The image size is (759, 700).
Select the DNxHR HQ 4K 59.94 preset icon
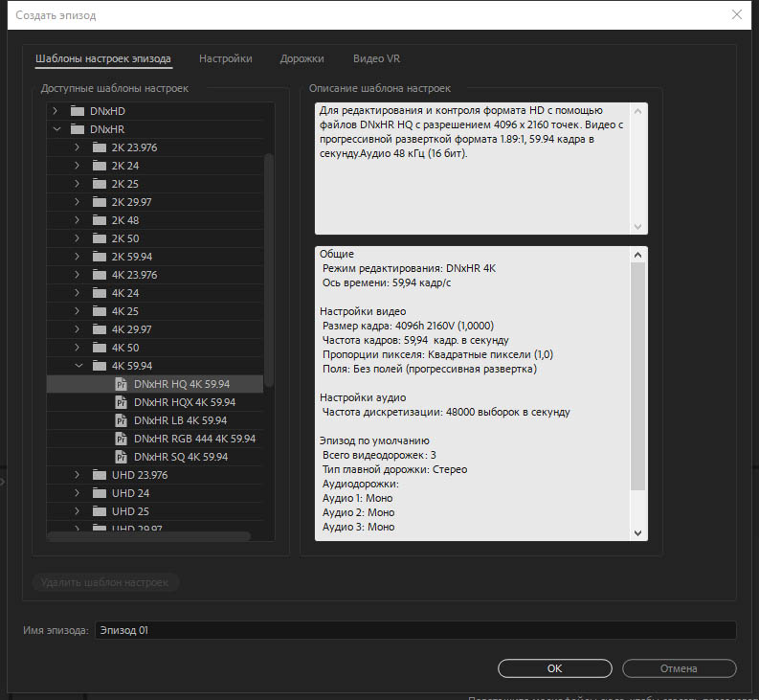(x=121, y=384)
